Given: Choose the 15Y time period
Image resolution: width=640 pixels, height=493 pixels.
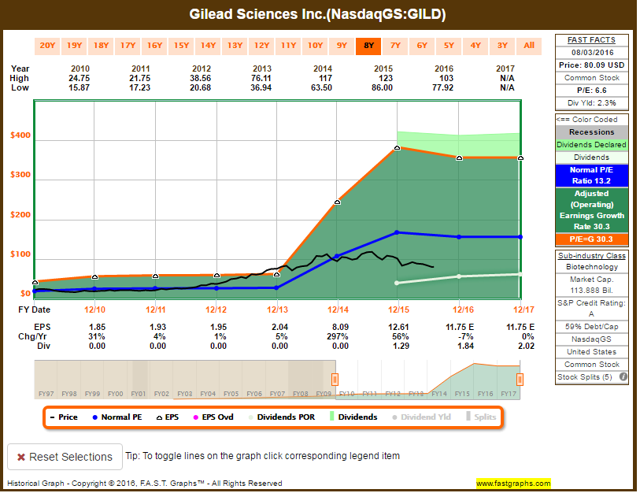Looking at the screenshot, I should (x=181, y=46).
